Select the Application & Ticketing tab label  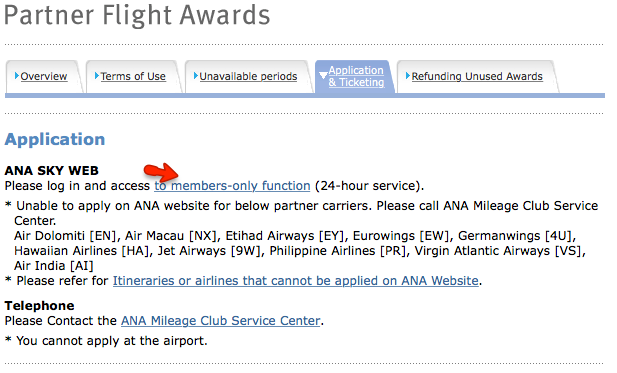click(356, 76)
